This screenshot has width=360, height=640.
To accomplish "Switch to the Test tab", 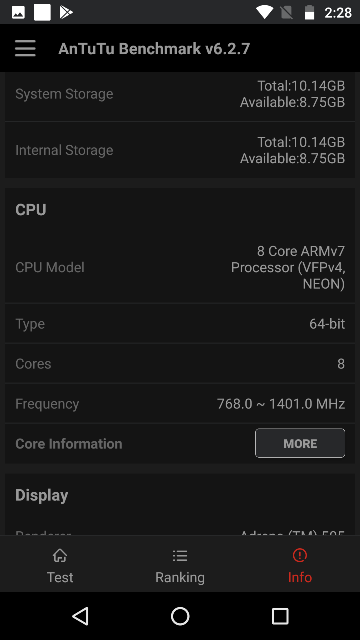I will click(60, 564).
